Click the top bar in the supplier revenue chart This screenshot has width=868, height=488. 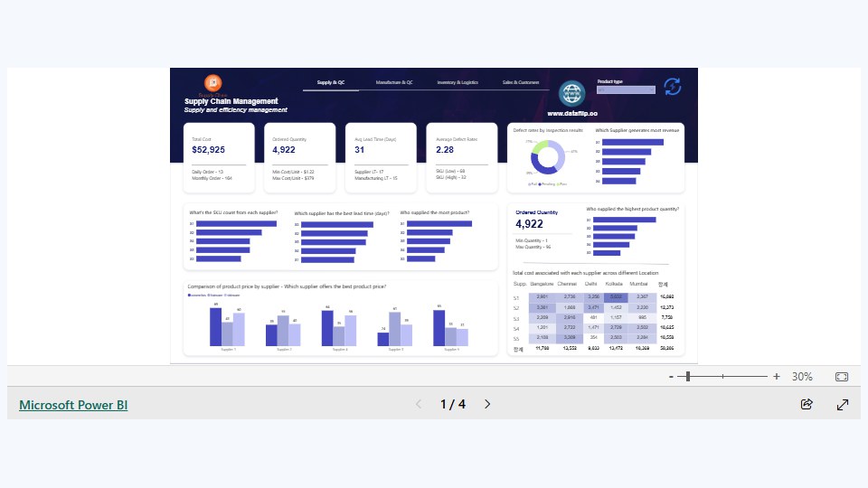[x=632, y=142]
